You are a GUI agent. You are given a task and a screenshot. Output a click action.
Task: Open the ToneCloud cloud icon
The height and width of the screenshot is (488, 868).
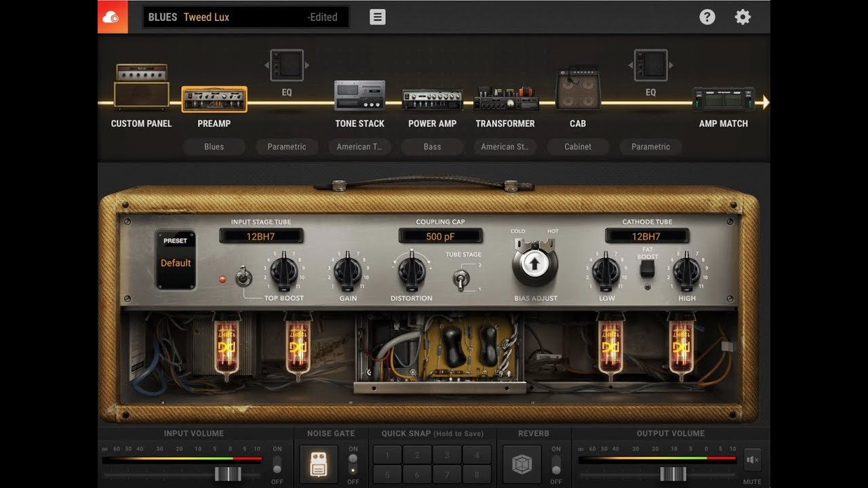point(113,17)
